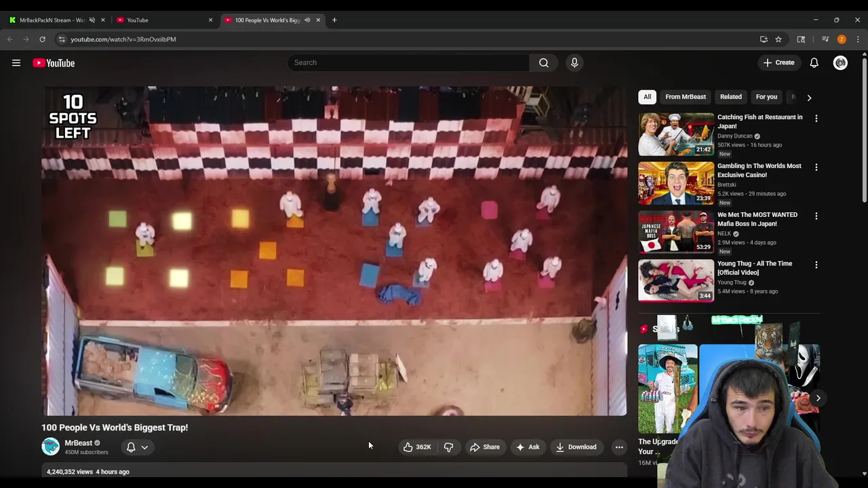The image size is (868, 488).
Task: Open the media controls icon in toolbar
Action: tap(825, 39)
